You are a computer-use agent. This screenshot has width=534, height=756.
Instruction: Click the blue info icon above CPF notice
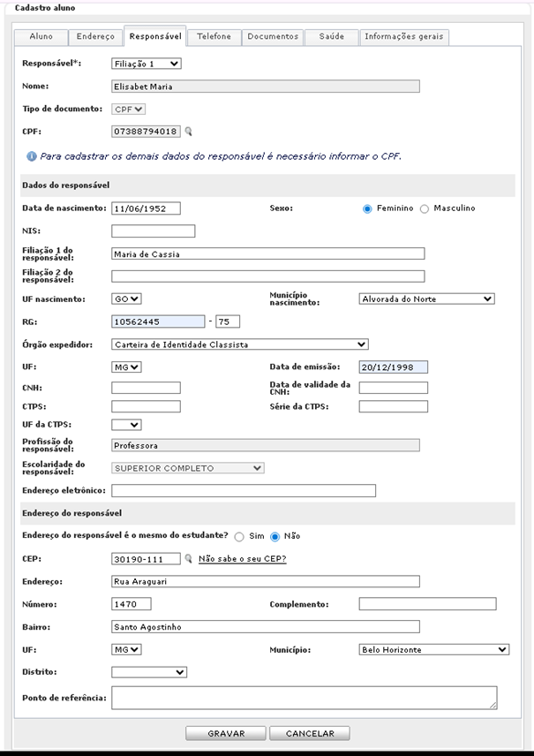[x=31, y=156]
